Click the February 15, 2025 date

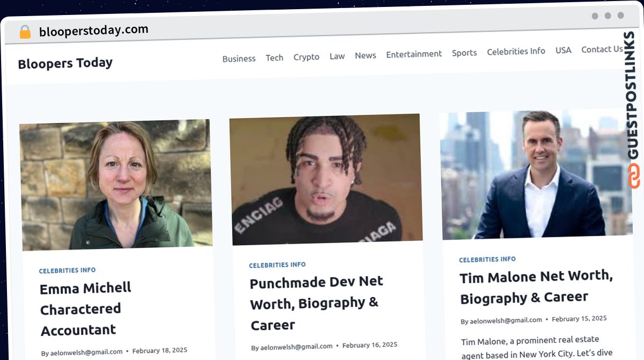[580, 319]
